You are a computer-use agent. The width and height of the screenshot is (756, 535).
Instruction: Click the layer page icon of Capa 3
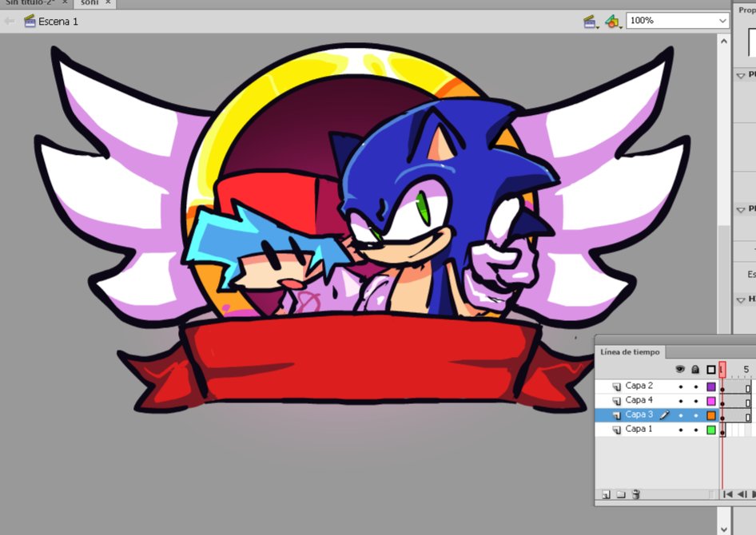[x=617, y=415]
